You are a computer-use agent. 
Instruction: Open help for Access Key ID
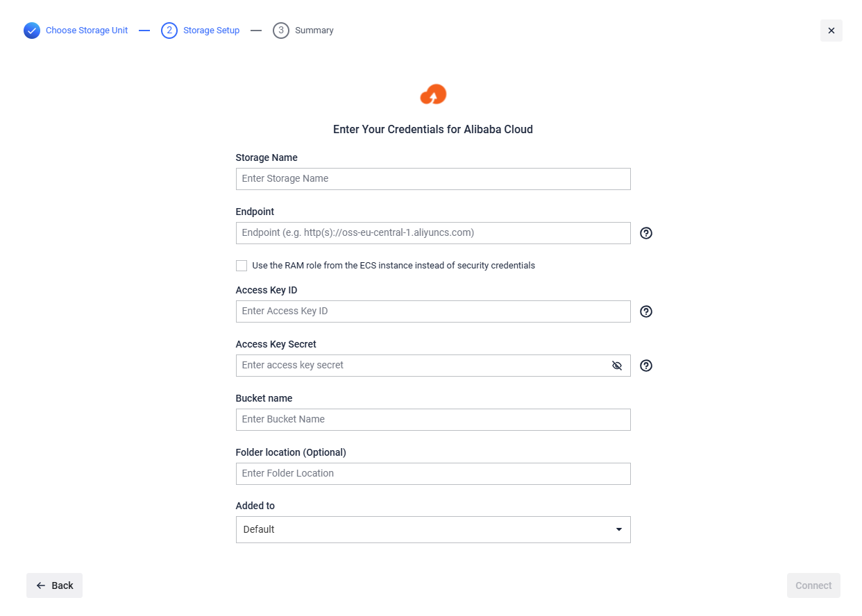[x=646, y=311]
